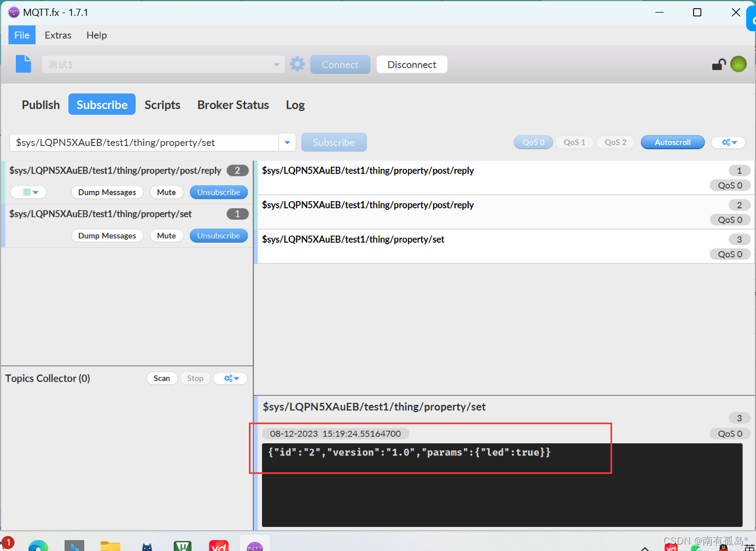Click Stop in Topics Collector
This screenshot has height=551, width=756.
pyautogui.click(x=195, y=378)
